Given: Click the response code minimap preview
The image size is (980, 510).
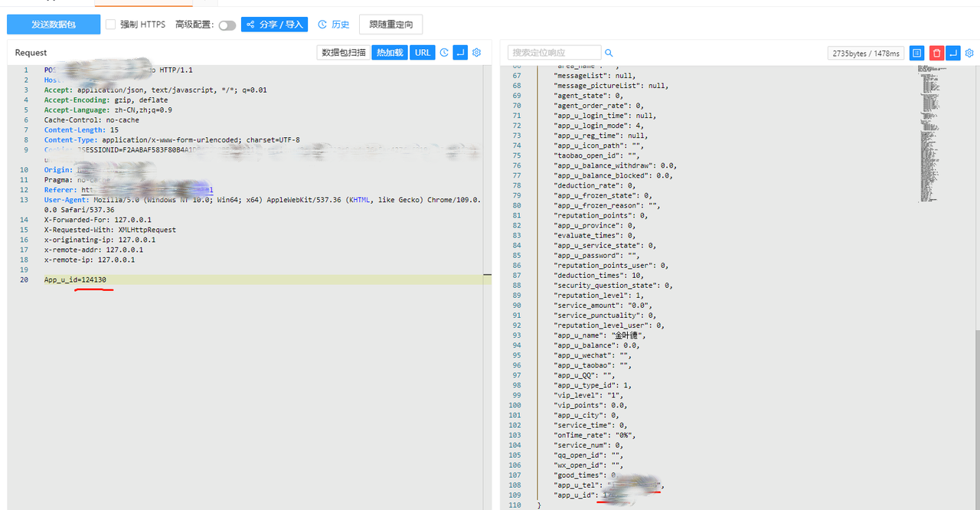Looking at the screenshot, I should click(x=931, y=134).
